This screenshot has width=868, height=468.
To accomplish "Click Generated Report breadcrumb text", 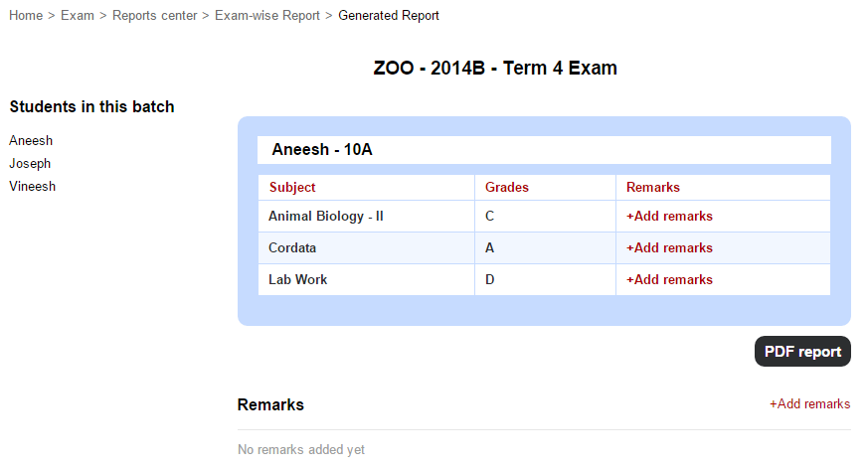I will (x=389, y=16).
